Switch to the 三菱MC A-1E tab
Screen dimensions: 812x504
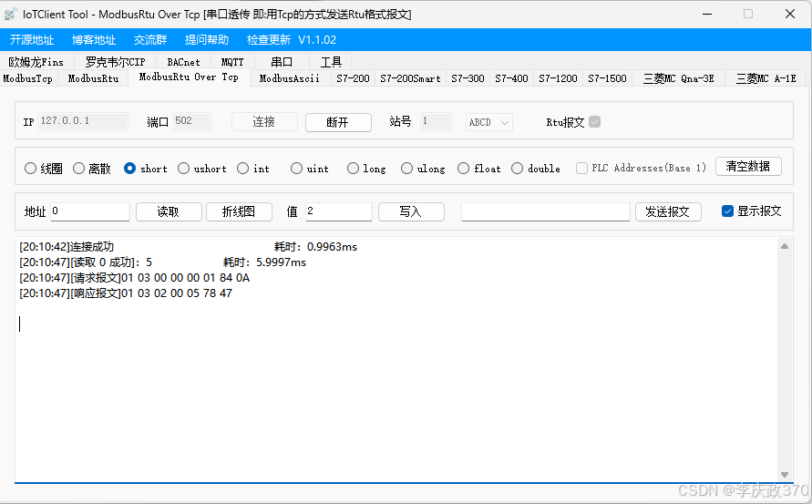(x=766, y=78)
